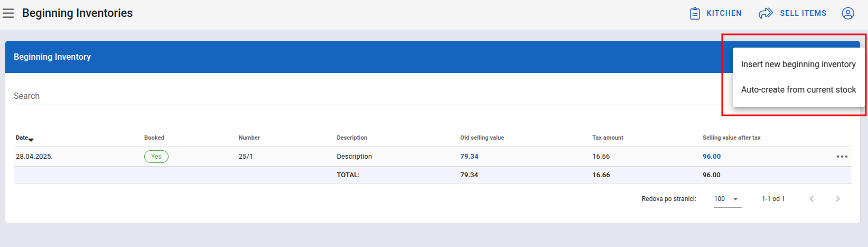Open SELL ITEMS page button
This screenshot has width=868, height=247.
point(792,13)
